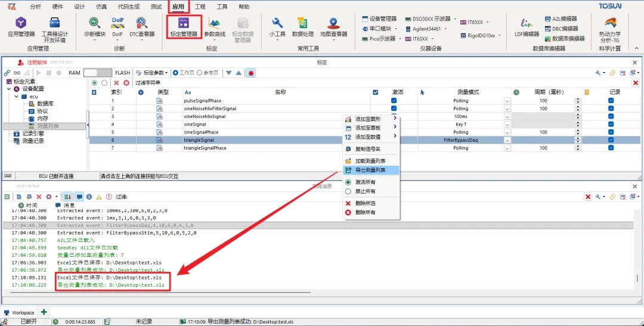
Task: Choose 复制信号名 from context menu
Action: pos(371,149)
